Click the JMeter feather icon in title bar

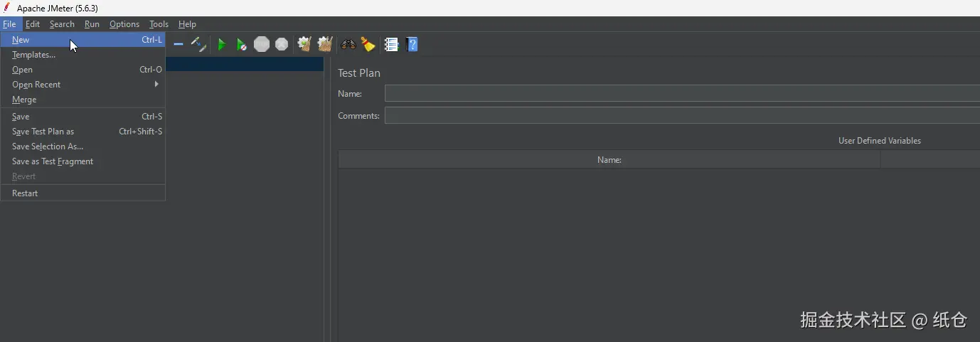point(6,8)
